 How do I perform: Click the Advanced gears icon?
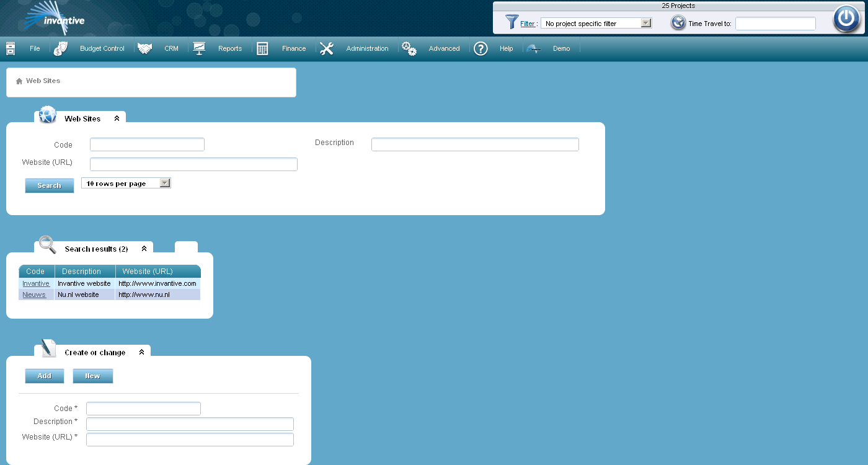tap(409, 48)
